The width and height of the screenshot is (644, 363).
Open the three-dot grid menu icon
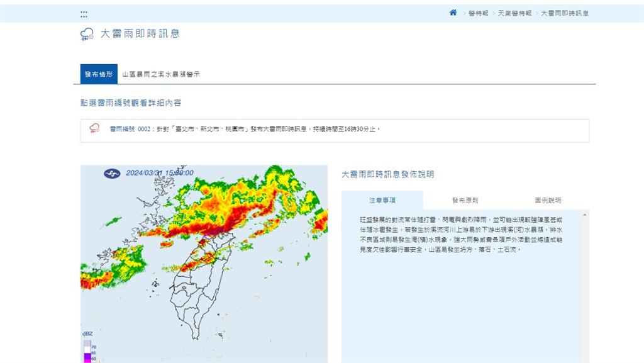pyautogui.click(x=84, y=14)
